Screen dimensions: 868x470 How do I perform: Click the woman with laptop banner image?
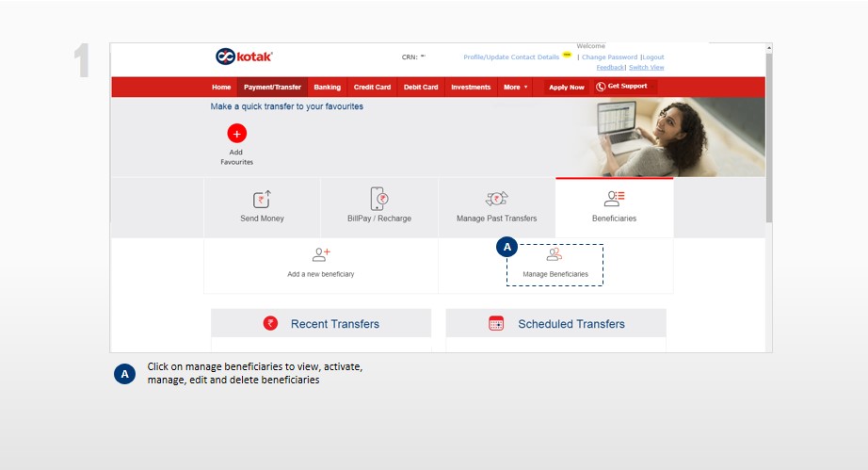click(672, 137)
